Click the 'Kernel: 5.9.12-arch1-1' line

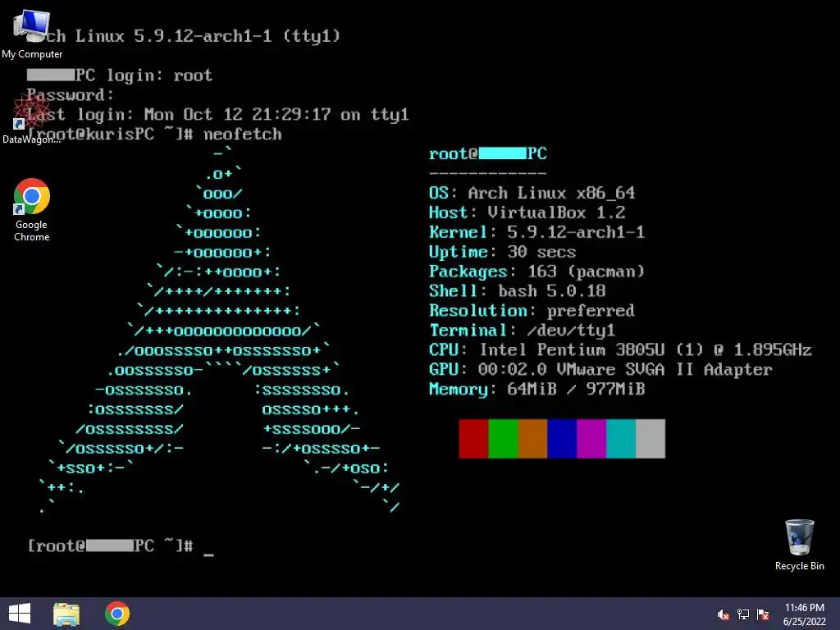click(536, 232)
